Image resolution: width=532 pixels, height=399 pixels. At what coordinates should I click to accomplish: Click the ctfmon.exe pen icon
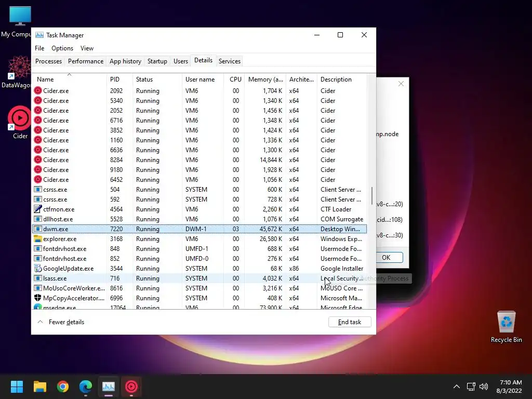pos(37,209)
